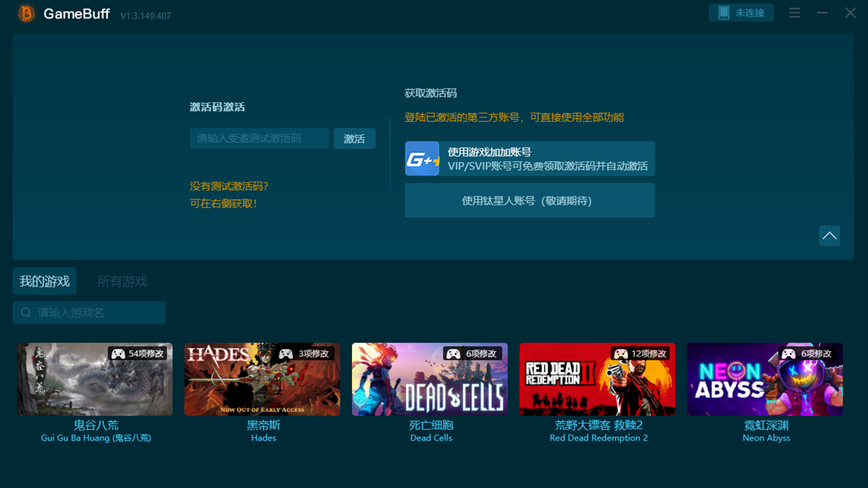The height and width of the screenshot is (488, 868).
Task: Select the 黑帝斯 Hades game cover
Action: tap(262, 379)
